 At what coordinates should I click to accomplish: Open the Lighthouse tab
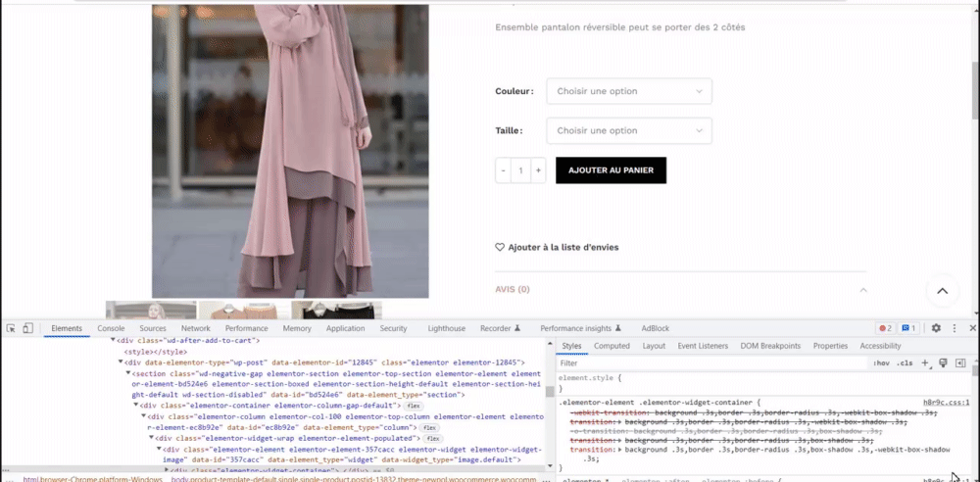pyautogui.click(x=446, y=328)
